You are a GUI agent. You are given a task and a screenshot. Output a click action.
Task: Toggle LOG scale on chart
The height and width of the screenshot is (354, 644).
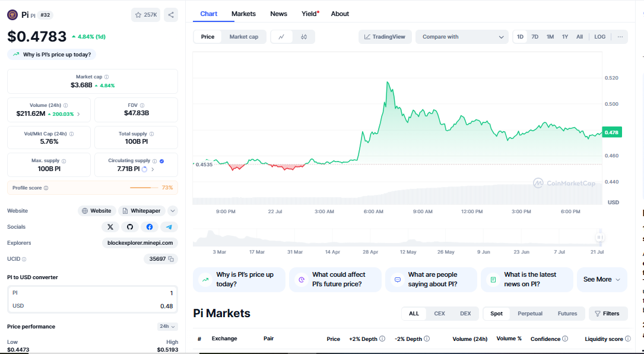tap(599, 37)
